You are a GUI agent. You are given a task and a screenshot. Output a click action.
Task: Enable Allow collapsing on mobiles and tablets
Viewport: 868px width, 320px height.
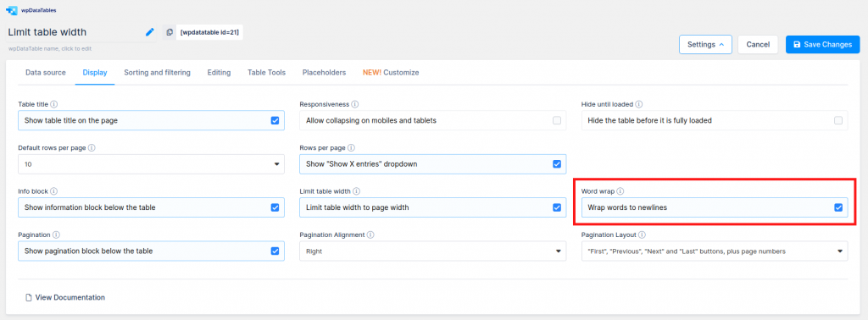pos(556,120)
